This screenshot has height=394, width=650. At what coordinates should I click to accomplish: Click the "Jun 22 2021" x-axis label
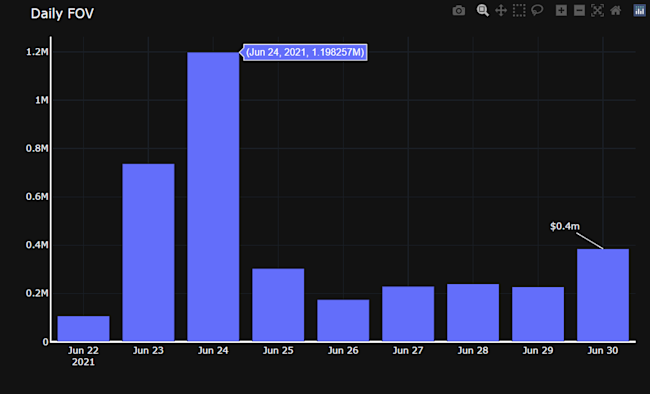83,356
